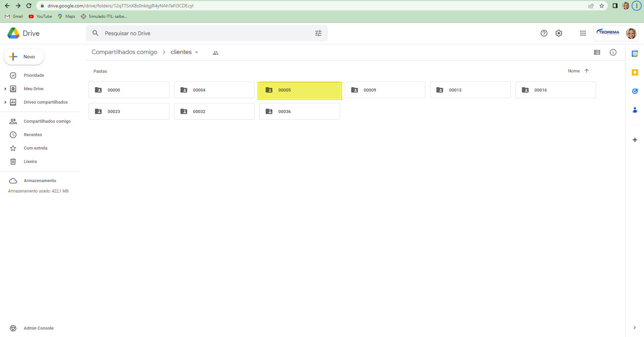Open the Chrome side panel icon
The image size is (644, 337).
point(615,6)
